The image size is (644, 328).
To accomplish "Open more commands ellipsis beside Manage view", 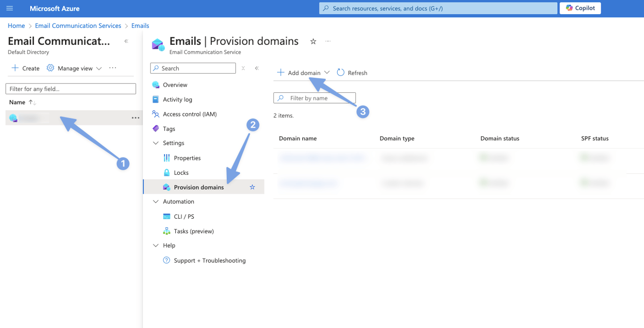I will tap(113, 68).
